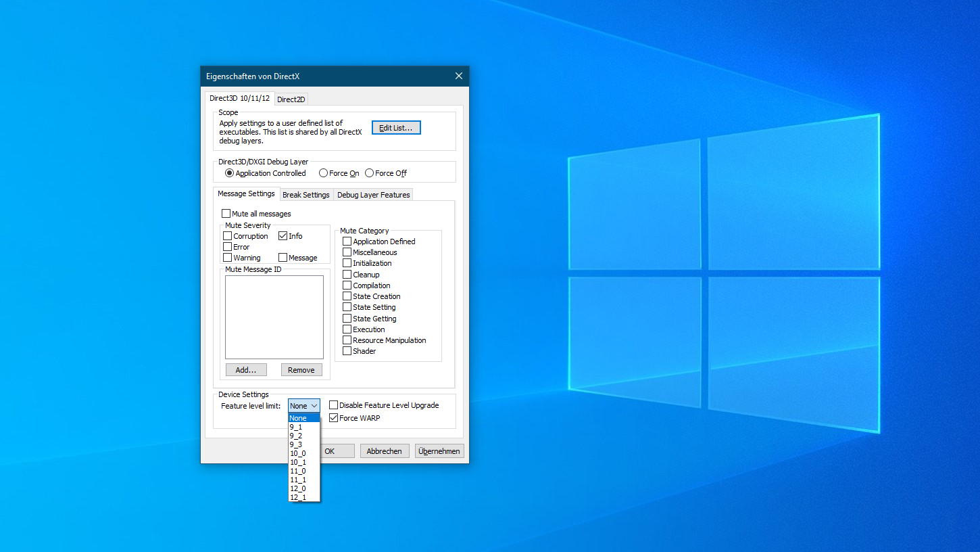This screenshot has width=980, height=552.
Task: Enable Mute all messages checkbox
Action: [226, 214]
